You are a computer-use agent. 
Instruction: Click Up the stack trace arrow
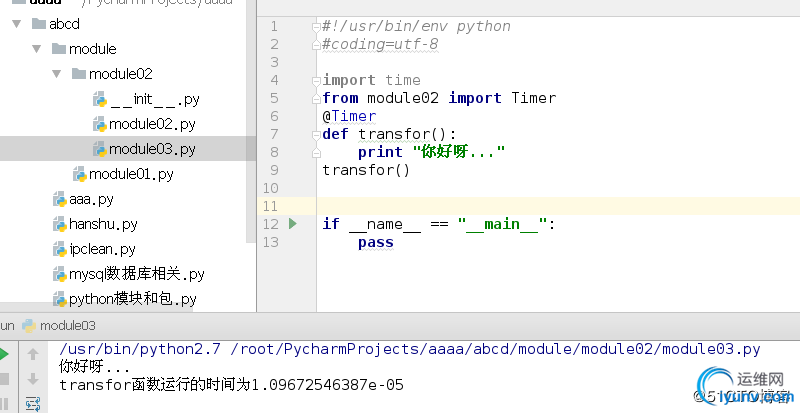click(33, 354)
